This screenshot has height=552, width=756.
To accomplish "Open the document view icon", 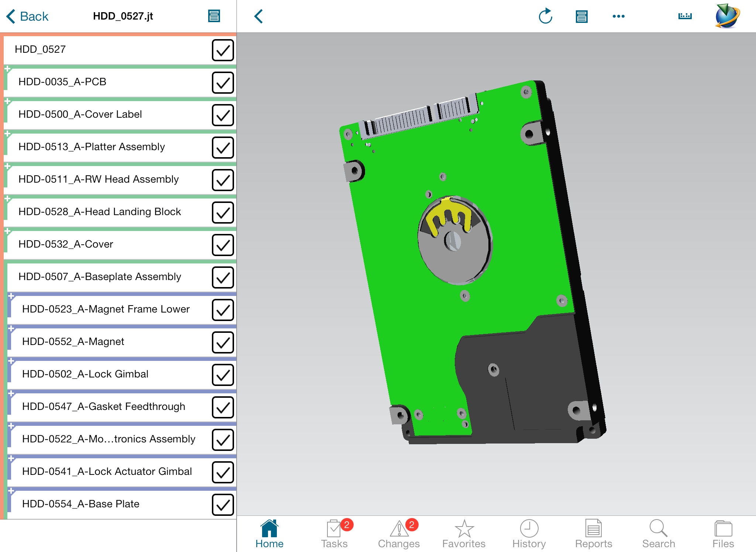I will (214, 15).
